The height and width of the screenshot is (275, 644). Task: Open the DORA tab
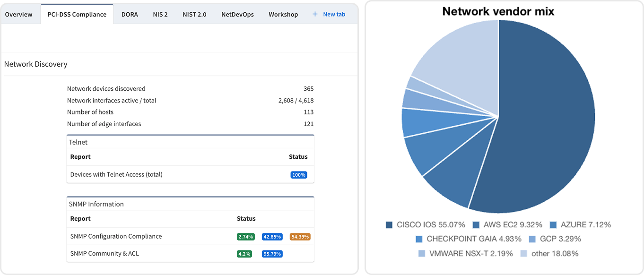click(130, 14)
